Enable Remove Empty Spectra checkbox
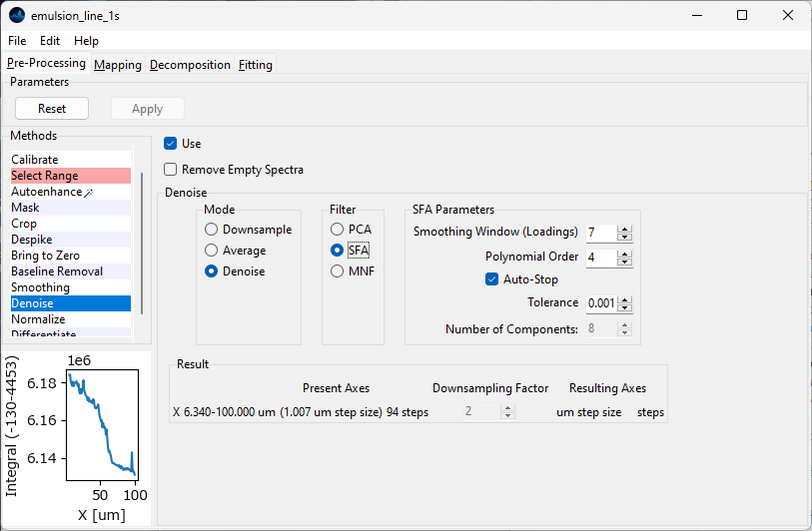Viewport: 812px width, 531px height. (x=171, y=170)
